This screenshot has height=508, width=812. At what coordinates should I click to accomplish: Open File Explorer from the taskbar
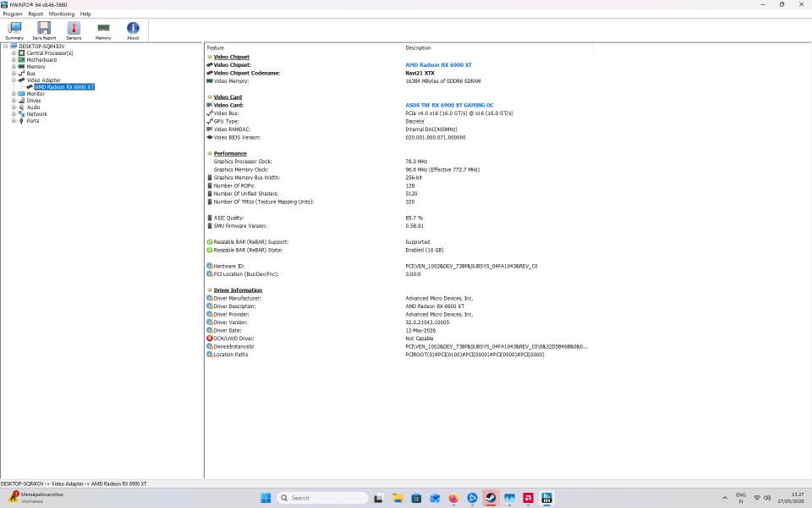pos(398,498)
